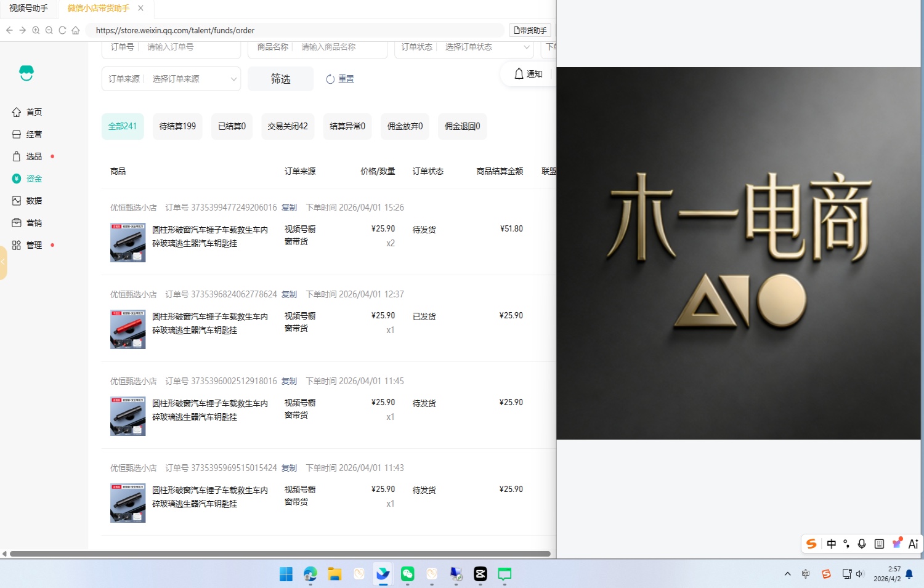Expand the collapsed left edge panel arrow
This screenshot has height=588, width=924.
pyautogui.click(x=3, y=262)
